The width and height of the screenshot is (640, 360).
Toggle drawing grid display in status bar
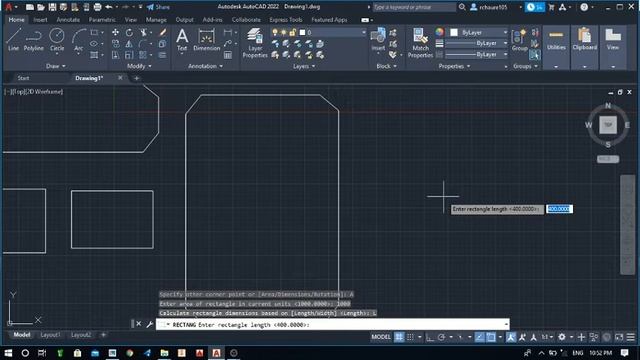point(399,337)
